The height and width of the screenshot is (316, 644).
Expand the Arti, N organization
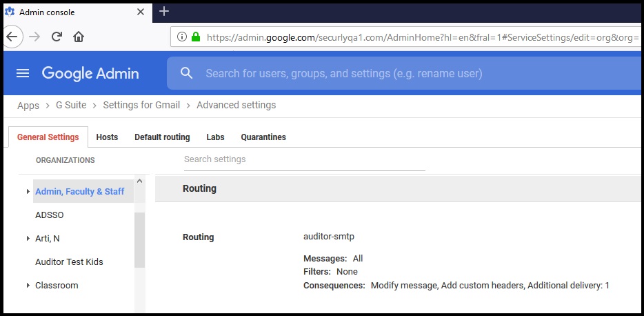28,238
